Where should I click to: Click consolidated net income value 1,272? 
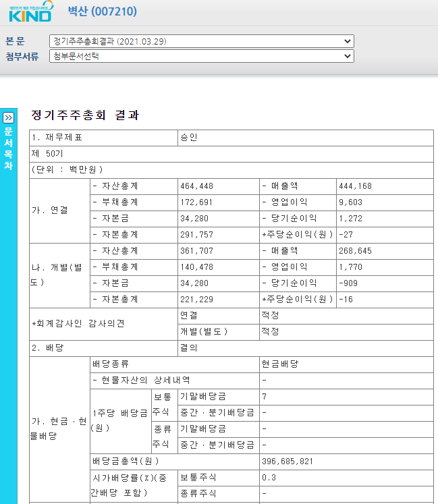350,219
